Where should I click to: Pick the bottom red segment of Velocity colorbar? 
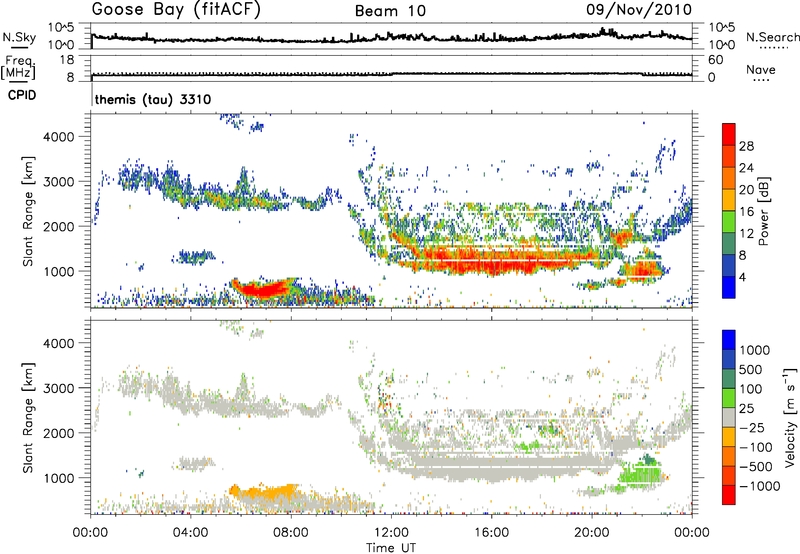(x=729, y=495)
